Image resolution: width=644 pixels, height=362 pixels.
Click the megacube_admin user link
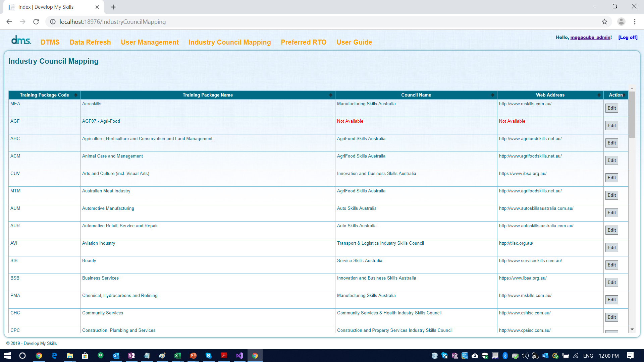[x=590, y=38]
